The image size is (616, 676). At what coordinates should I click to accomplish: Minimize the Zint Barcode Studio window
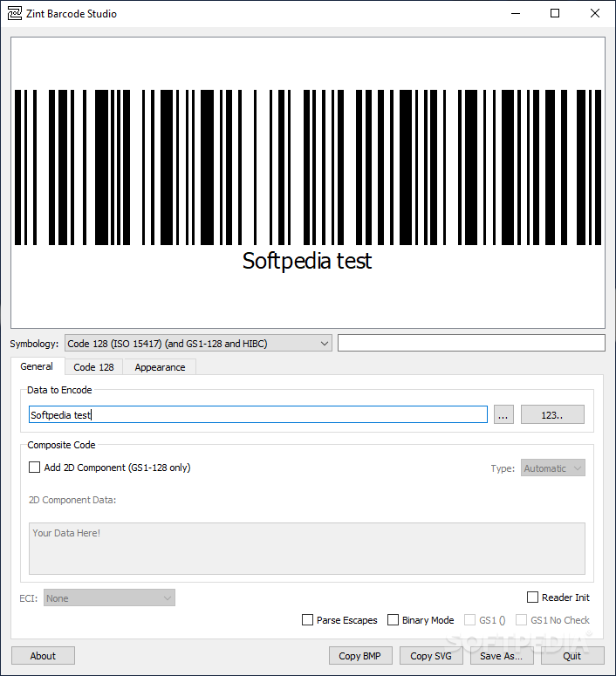(514, 13)
